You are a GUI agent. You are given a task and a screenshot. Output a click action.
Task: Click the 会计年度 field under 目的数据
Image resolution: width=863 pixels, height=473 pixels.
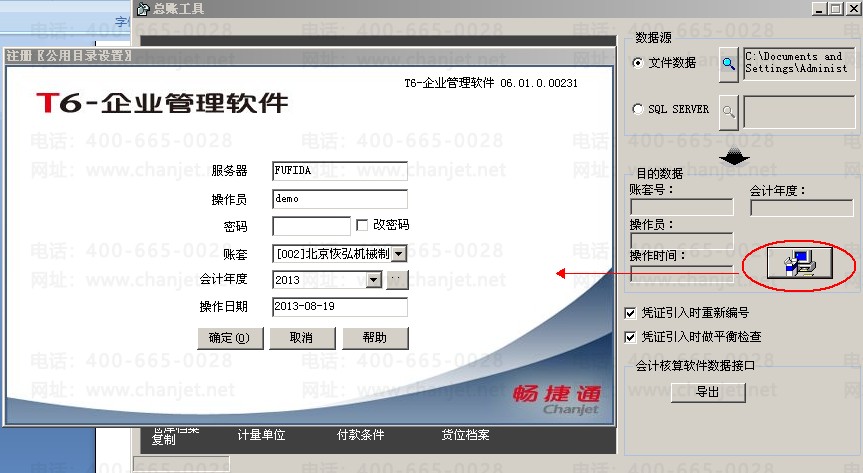click(x=801, y=208)
